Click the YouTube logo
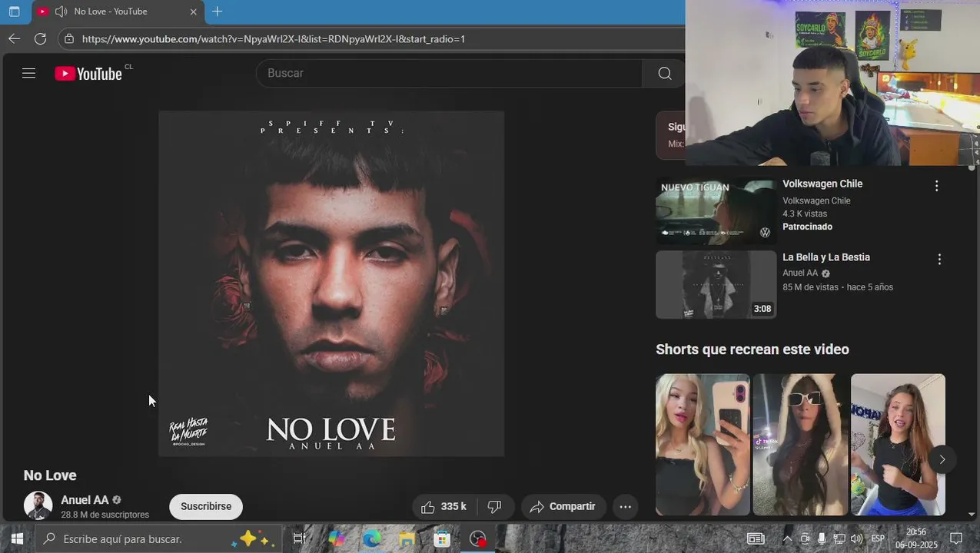The height and width of the screenshot is (553, 980). click(88, 74)
